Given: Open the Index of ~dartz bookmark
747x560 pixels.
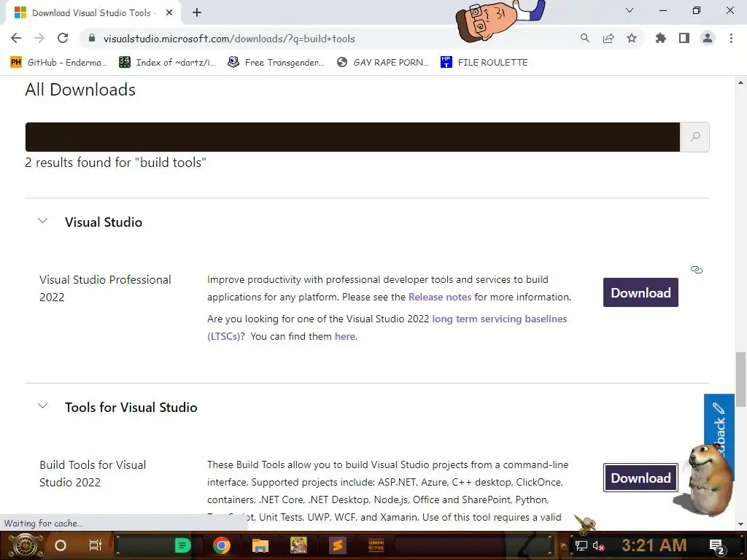Looking at the screenshot, I should pyautogui.click(x=168, y=63).
